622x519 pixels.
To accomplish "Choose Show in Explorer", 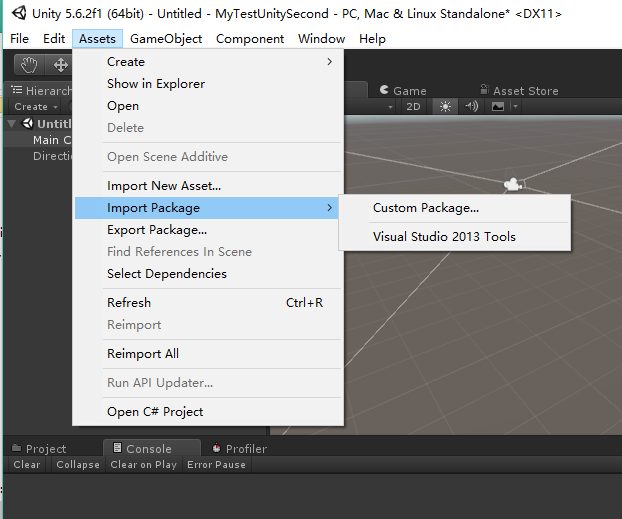I will [208, 84].
